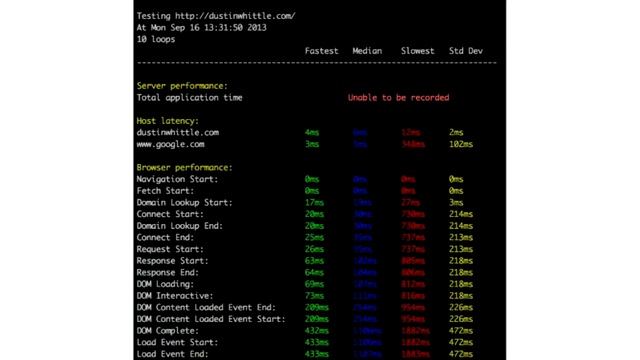
Task: Click the blue median value for DOM Complete
Action: tap(367, 331)
